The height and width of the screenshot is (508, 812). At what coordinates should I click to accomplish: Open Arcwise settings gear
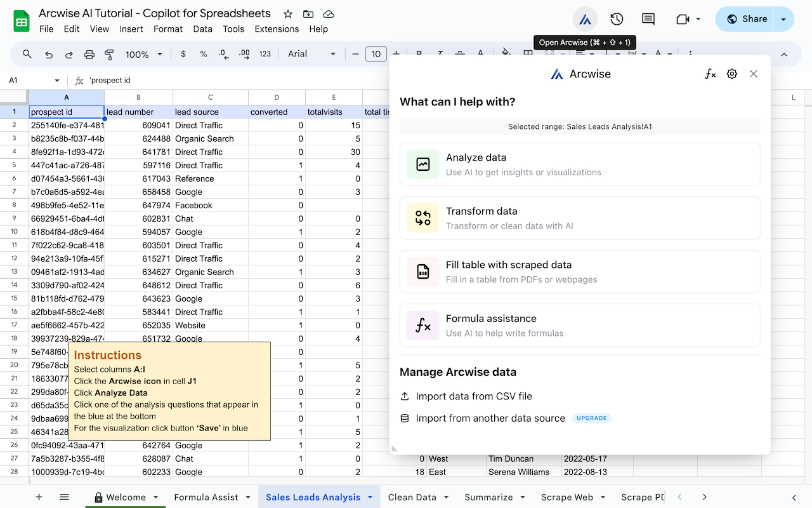coord(732,74)
